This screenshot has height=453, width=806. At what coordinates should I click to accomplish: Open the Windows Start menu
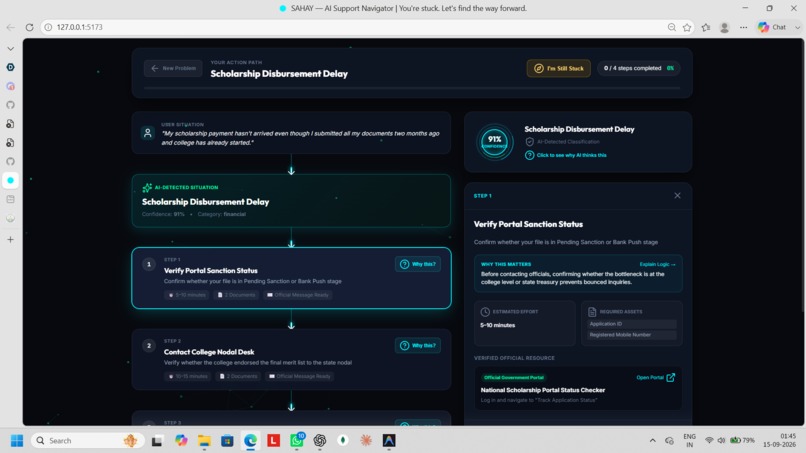click(x=17, y=441)
